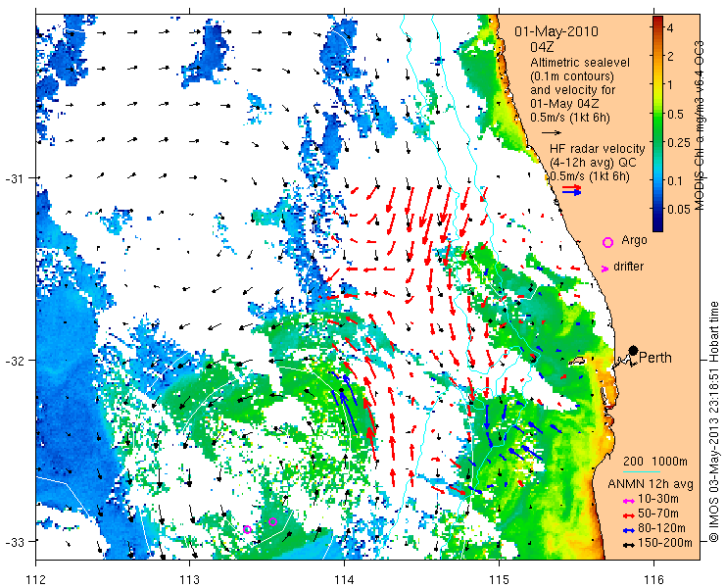Click the date label 01-May-2010

pyautogui.click(x=556, y=31)
